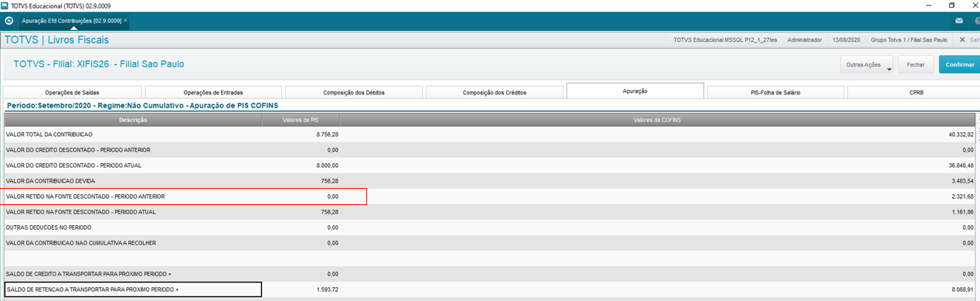Click the Descrição column header
This screenshot has height=301, width=980.
[133, 120]
